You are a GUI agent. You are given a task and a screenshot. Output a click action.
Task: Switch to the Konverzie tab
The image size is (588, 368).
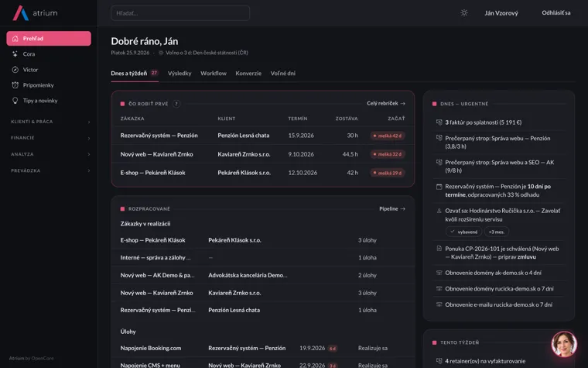(248, 74)
